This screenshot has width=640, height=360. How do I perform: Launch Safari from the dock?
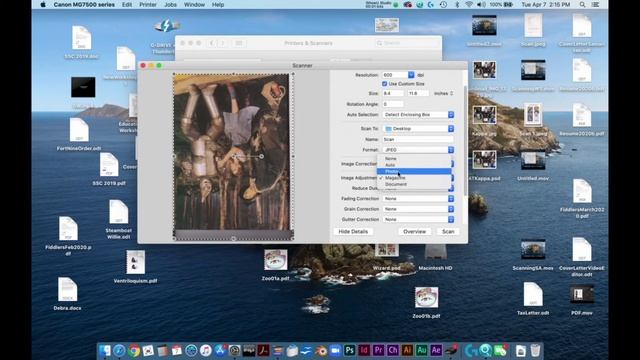(119, 350)
